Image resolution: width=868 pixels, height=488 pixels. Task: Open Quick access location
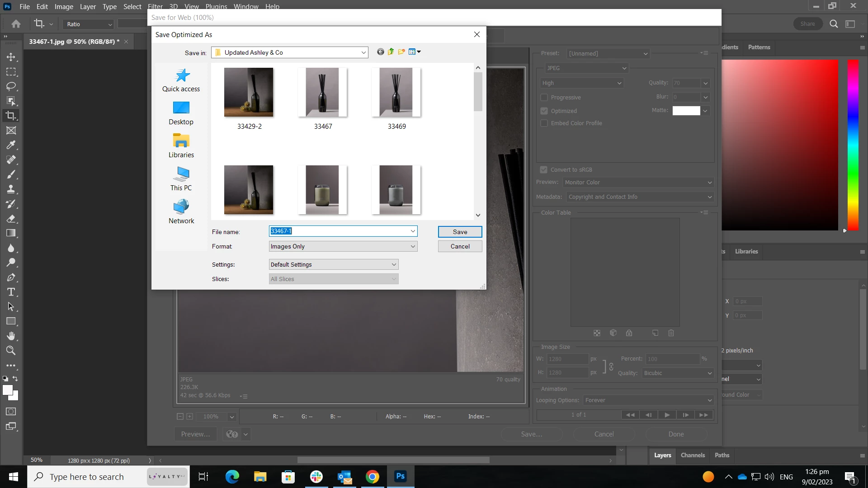tap(181, 80)
